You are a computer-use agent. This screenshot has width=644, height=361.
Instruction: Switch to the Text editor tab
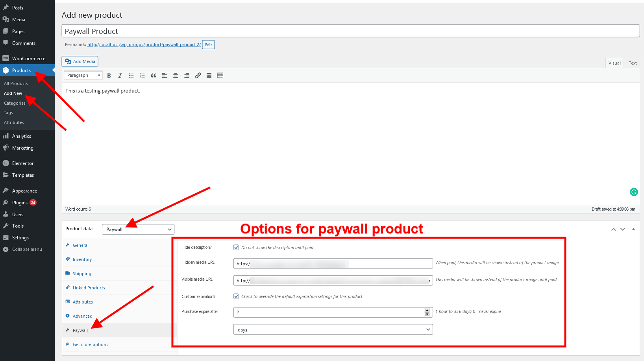pyautogui.click(x=633, y=63)
